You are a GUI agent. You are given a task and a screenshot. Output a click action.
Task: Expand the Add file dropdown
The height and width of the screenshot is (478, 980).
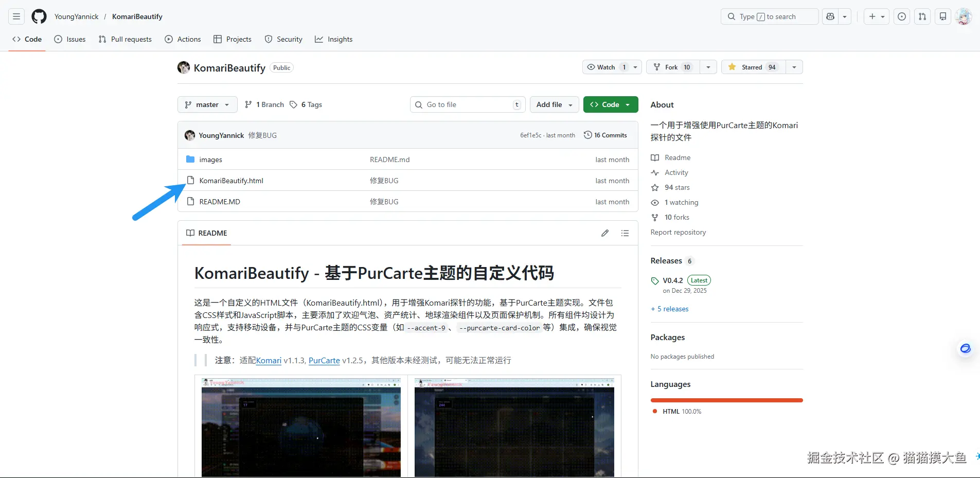pyautogui.click(x=555, y=104)
